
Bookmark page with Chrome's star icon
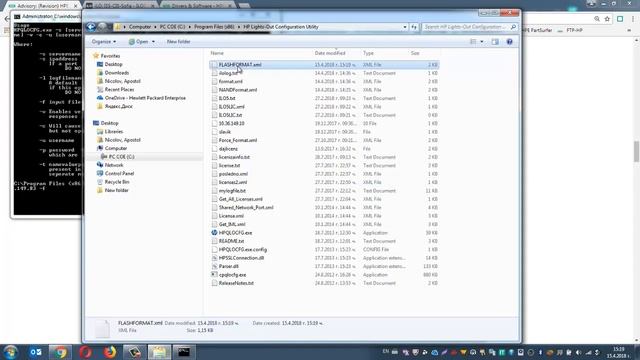click(607, 19)
